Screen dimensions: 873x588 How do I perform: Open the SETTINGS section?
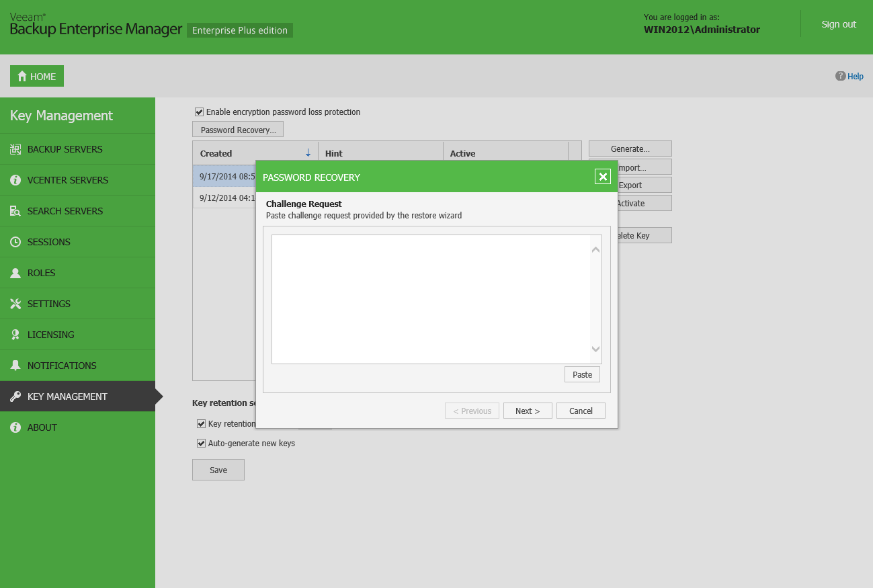point(77,304)
